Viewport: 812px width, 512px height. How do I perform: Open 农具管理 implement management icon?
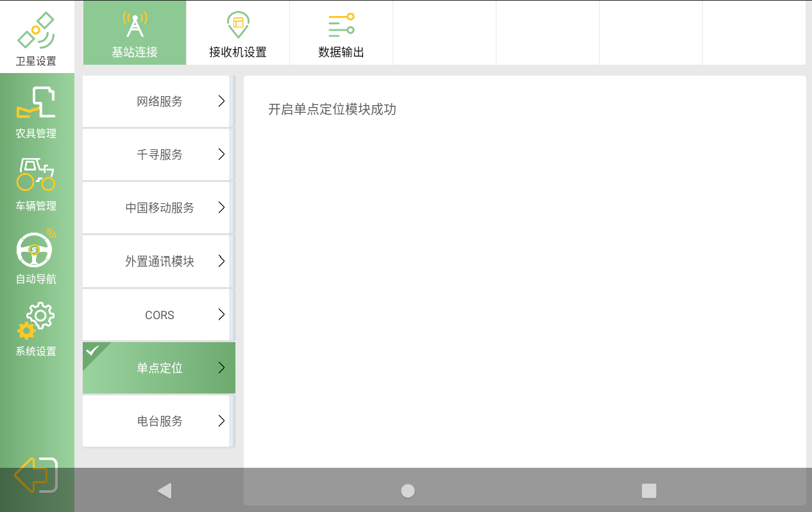[36, 103]
